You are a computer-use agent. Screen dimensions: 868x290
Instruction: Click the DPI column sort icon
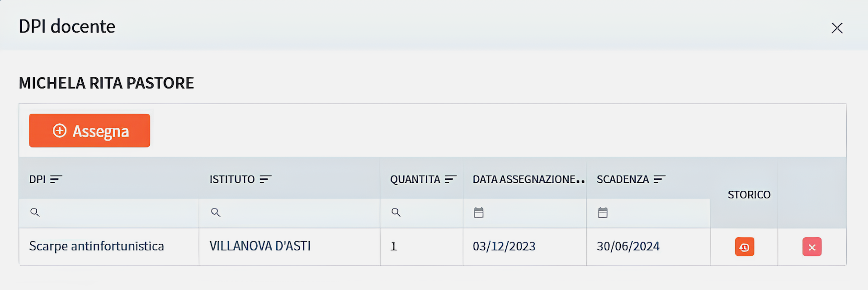56,179
